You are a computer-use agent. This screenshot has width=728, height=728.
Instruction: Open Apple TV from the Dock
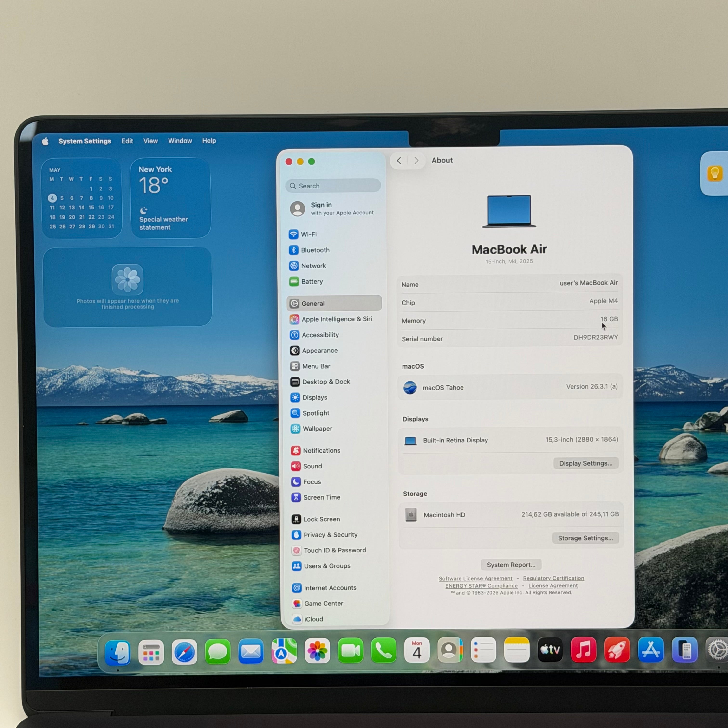click(x=550, y=650)
